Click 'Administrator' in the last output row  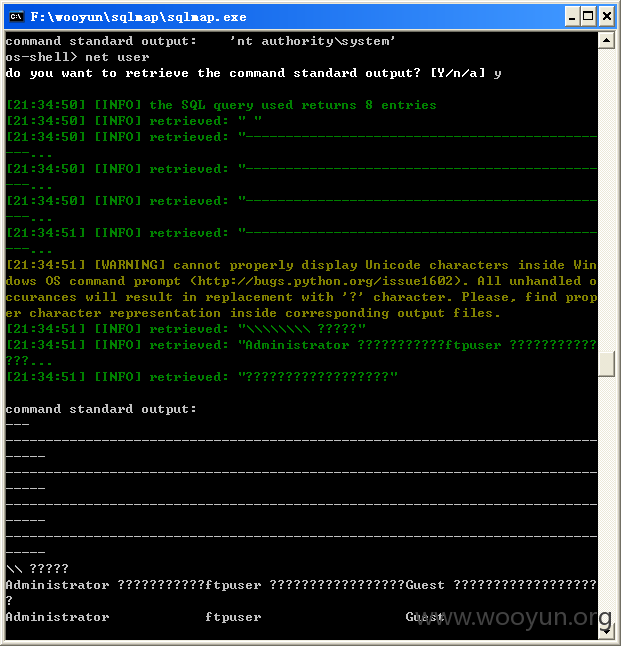pyautogui.click(x=58, y=617)
